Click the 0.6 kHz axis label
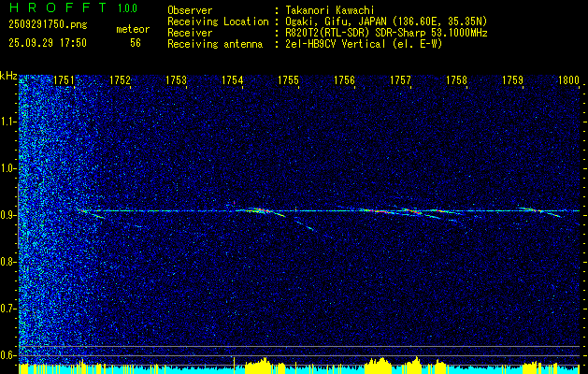Screen dimensions: 588x374 click(x=8, y=355)
